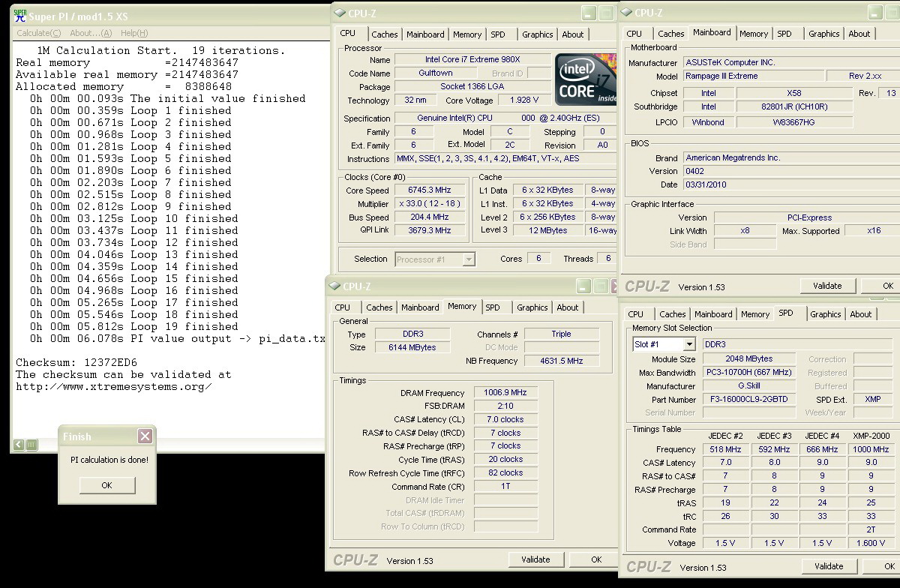Click the Super PI title bar icon
Image resolution: width=900 pixels, height=588 pixels.
20,15
